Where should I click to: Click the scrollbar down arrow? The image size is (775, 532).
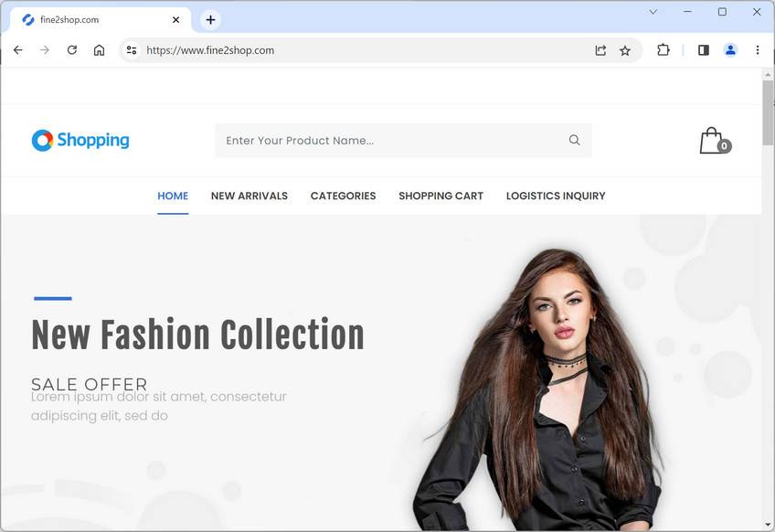point(768,525)
